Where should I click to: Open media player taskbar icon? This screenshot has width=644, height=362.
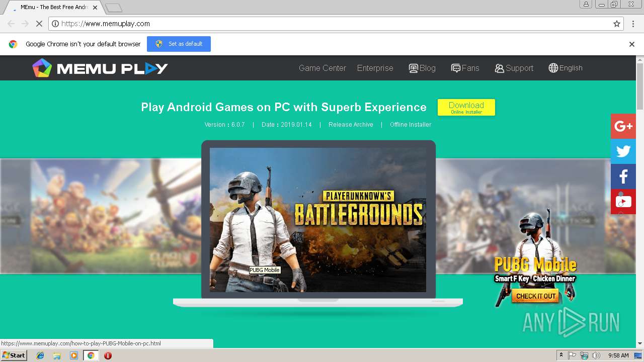coord(74,355)
